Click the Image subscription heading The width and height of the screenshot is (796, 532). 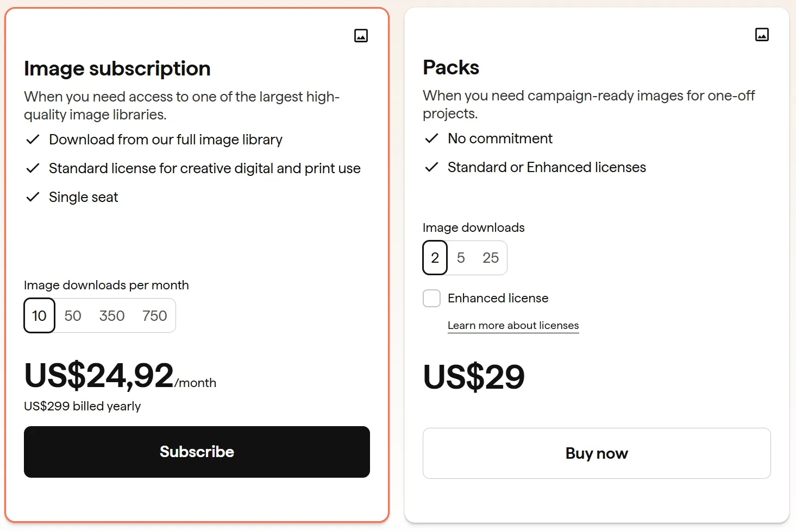[117, 68]
